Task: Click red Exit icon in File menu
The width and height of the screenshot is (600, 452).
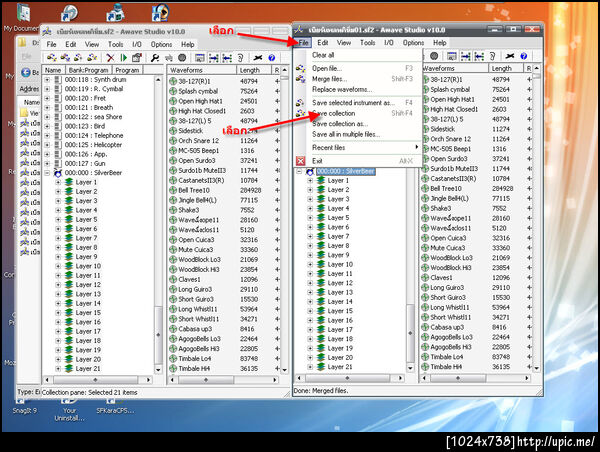Action: (x=301, y=161)
